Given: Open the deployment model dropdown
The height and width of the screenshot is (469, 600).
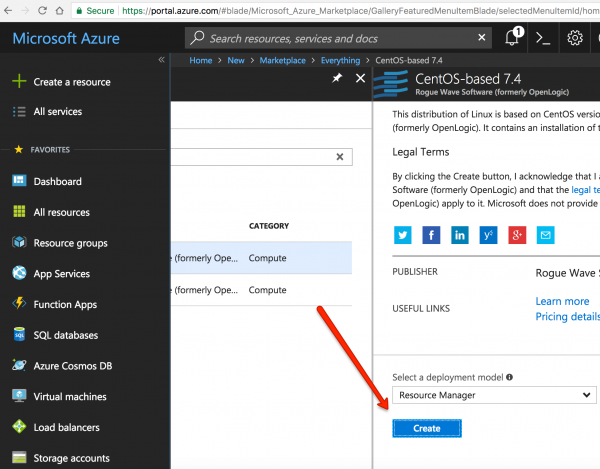Looking at the screenshot, I should (493, 395).
